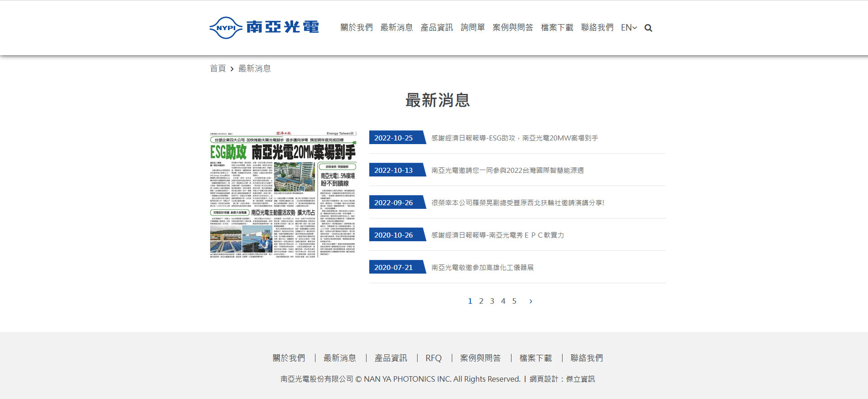Click the 最新消息 page heading
This screenshot has width=868, height=399.
[438, 100]
